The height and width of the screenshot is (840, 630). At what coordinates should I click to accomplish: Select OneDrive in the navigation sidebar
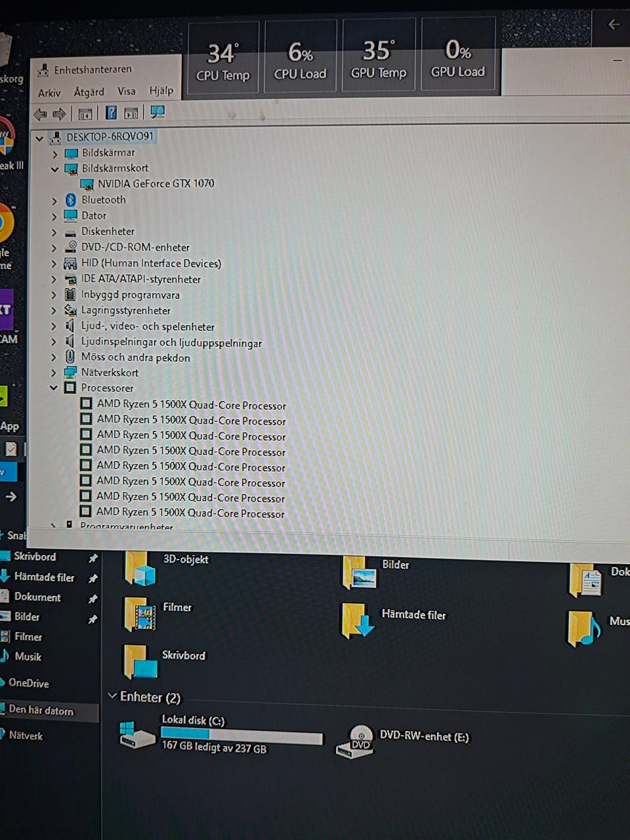pos(28,683)
